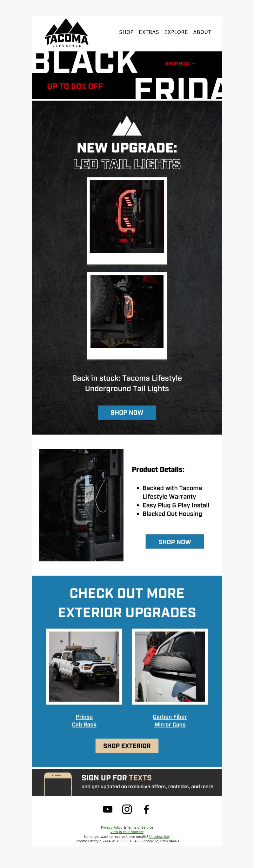The image size is (254, 868).
Task: Click Shop Now under Product Details
Action: tap(174, 541)
